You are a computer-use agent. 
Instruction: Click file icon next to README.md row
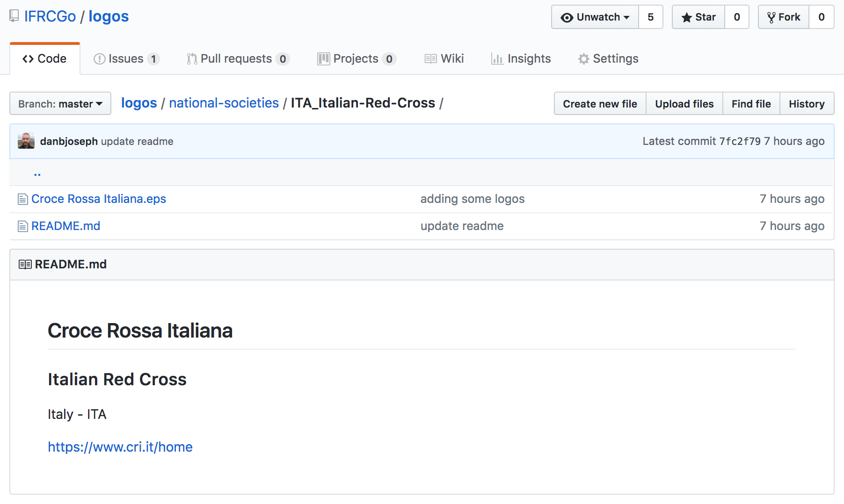[x=22, y=226]
